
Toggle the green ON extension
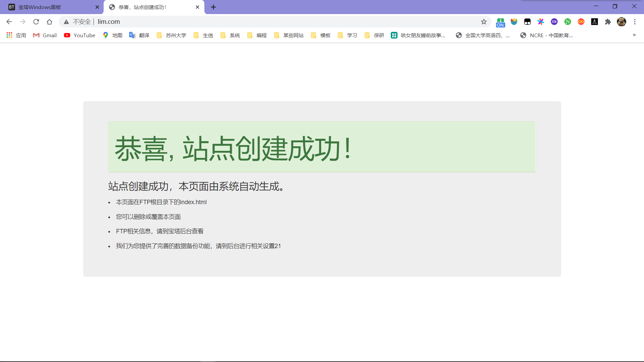500,22
